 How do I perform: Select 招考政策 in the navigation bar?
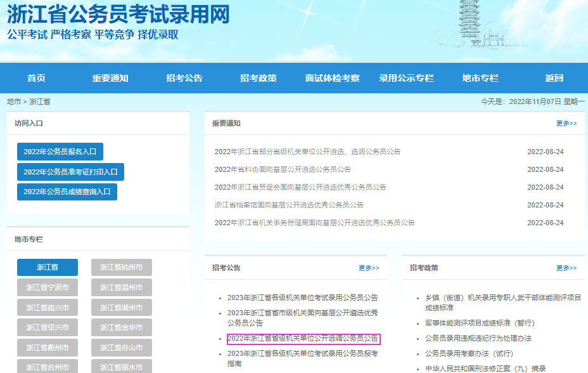tap(259, 78)
